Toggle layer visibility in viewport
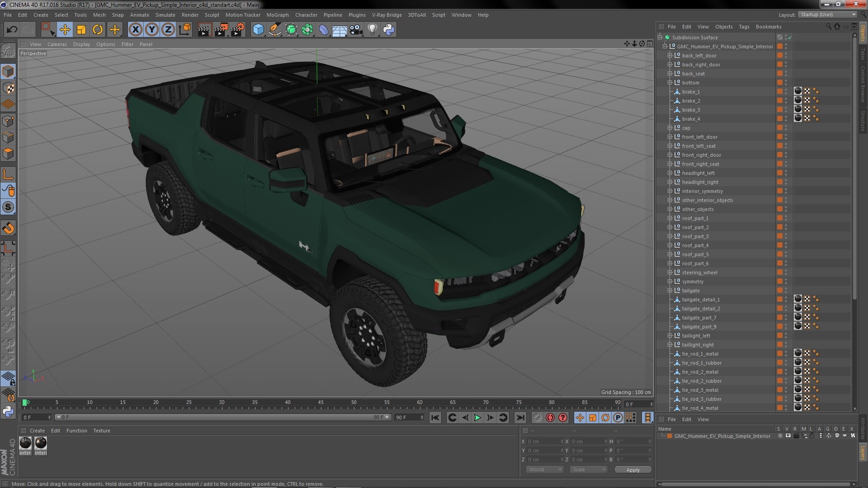 pyautogui.click(x=788, y=436)
